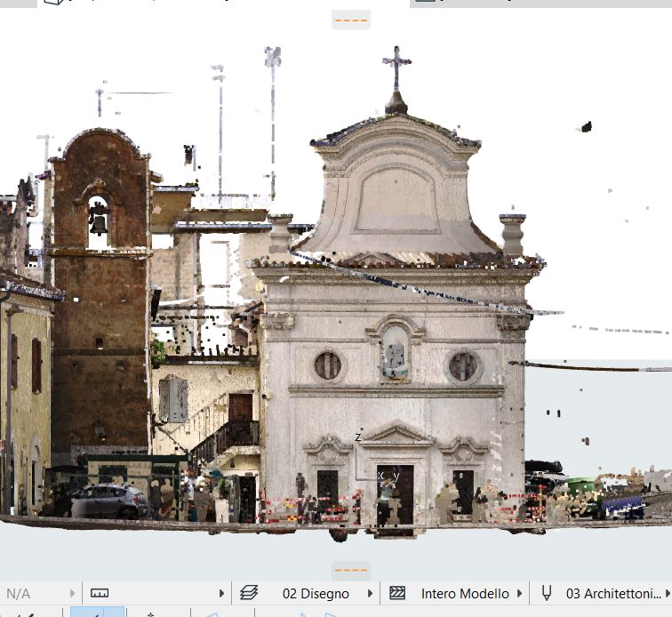Screen dimensions: 672x617
Task: Click the dimension ruler icon in the status bar
Action: tap(100, 593)
